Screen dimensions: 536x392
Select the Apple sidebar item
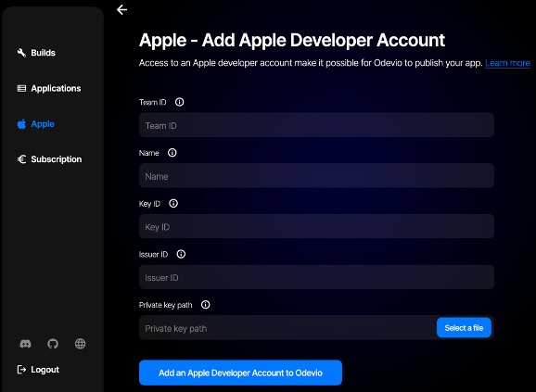point(36,123)
